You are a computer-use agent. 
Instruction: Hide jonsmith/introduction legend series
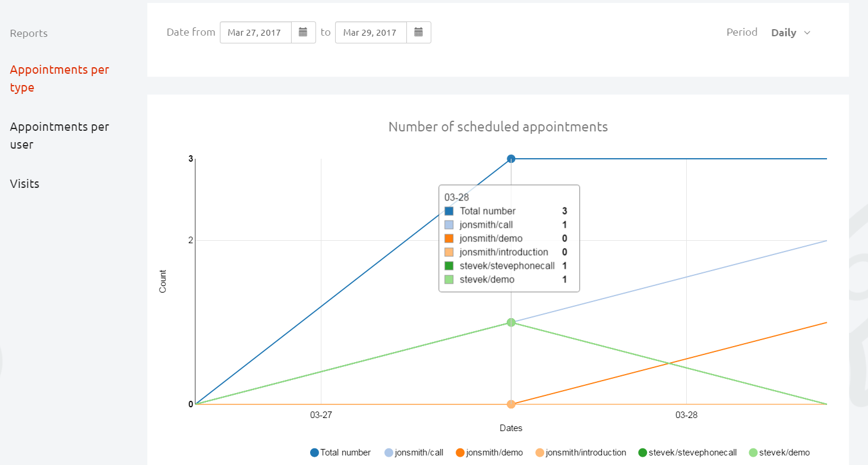click(580, 453)
